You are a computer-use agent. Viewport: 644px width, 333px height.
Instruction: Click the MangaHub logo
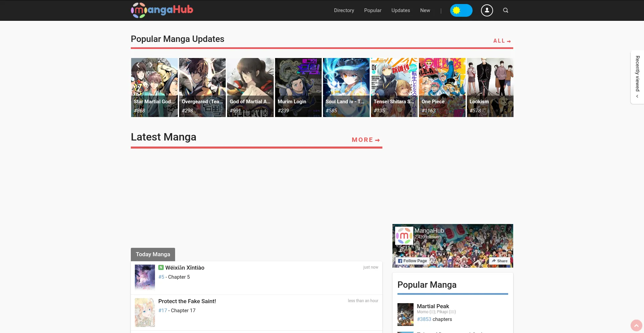pos(162,10)
